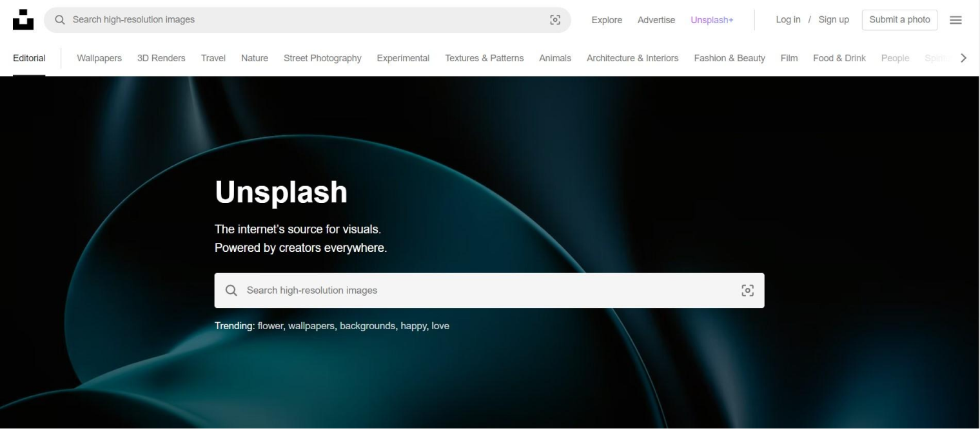Select the People category tab
The height and width of the screenshot is (429, 980).
pos(895,58)
